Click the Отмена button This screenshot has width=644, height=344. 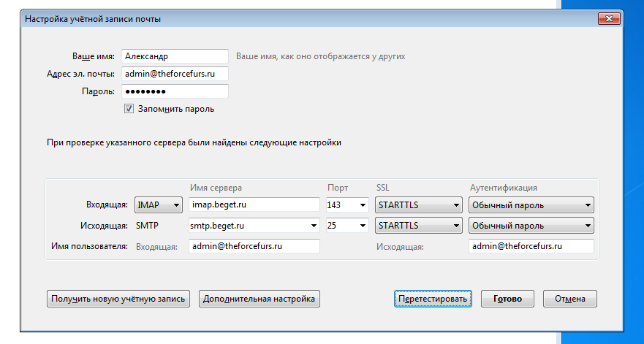pos(570,299)
